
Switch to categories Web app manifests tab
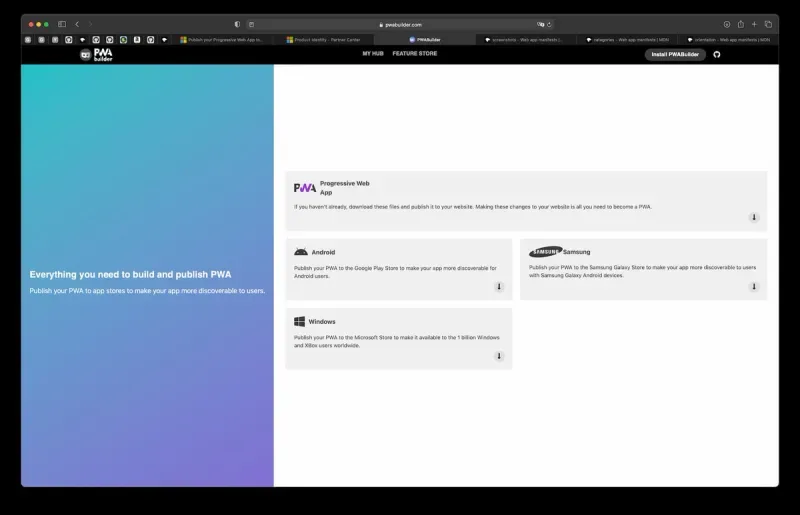(x=628, y=39)
